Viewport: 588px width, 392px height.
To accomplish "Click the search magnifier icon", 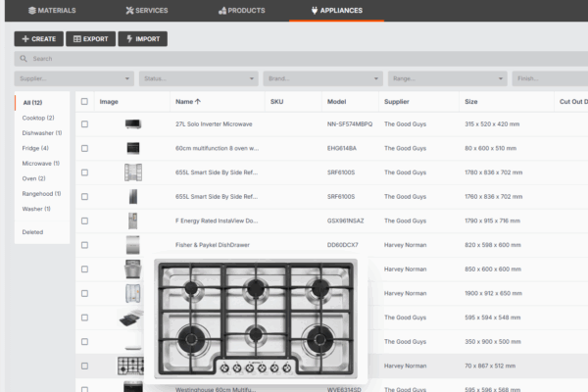I will [24, 59].
